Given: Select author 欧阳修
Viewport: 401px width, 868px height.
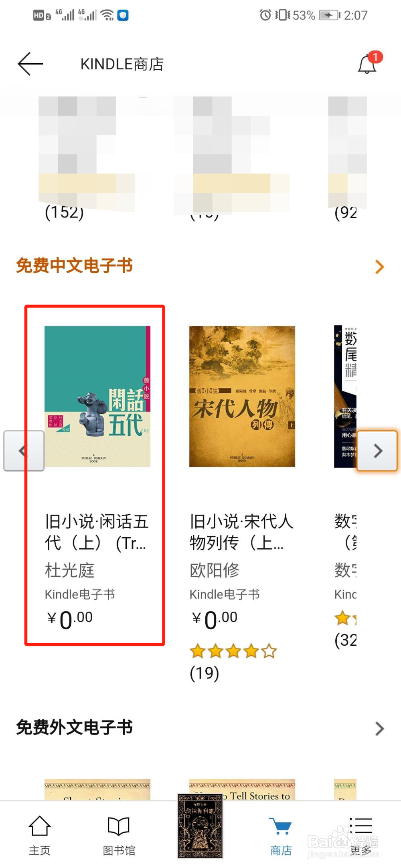Looking at the screenshot, I should (x=215, y=570).
